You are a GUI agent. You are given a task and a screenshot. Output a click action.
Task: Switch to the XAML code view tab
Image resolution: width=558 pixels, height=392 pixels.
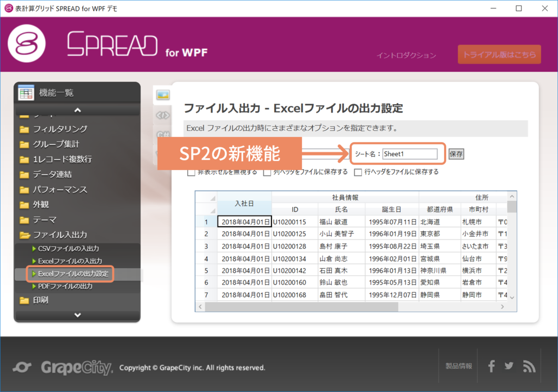(x=163, y=115)
